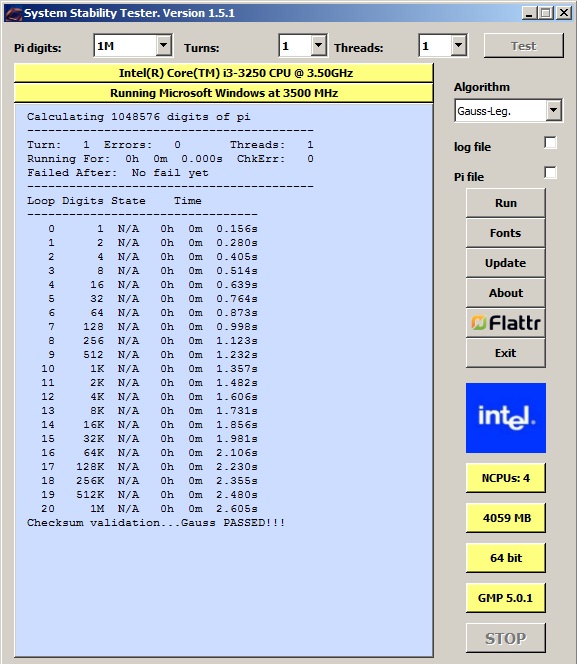
Task: Click the Flattr logo button
Action: point(505,323)
